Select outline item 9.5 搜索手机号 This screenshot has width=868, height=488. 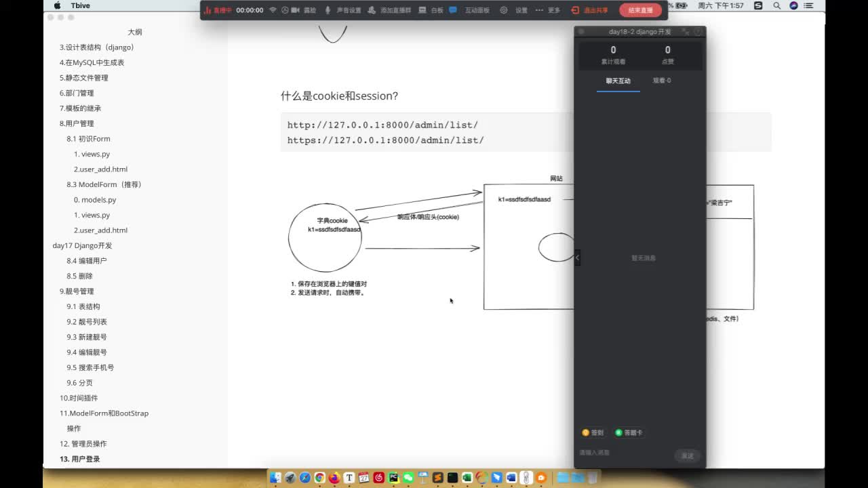coord(90,367)
